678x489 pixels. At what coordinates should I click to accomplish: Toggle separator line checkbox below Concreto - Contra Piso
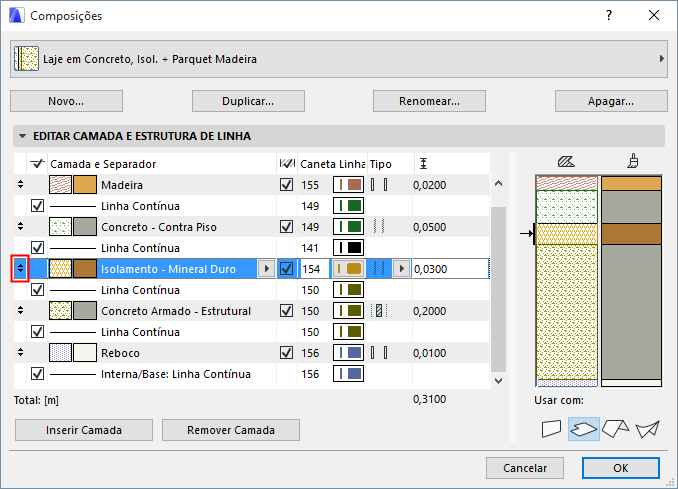point(38,248)
